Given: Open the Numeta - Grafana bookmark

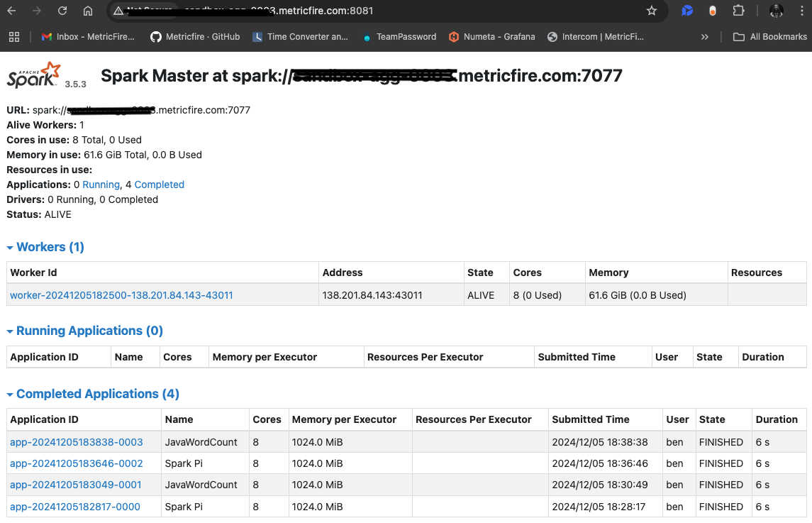Looking at the screenshot, I should click(492, 37).
